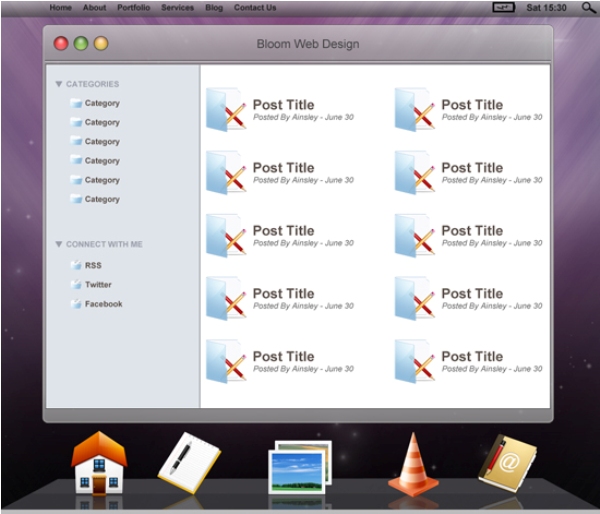Open the address book dock icon

click(x=507, y=464)
